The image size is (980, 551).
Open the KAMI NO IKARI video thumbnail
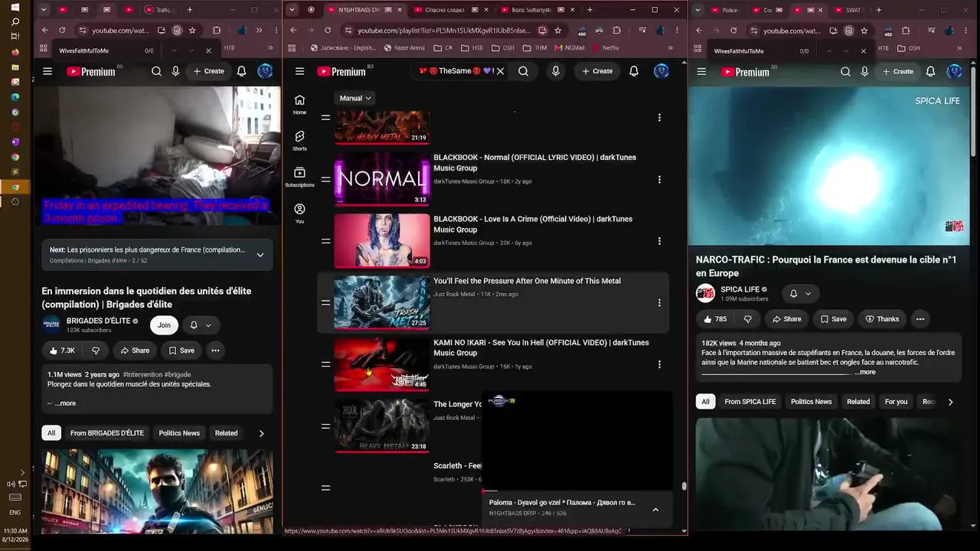(382, 364)
